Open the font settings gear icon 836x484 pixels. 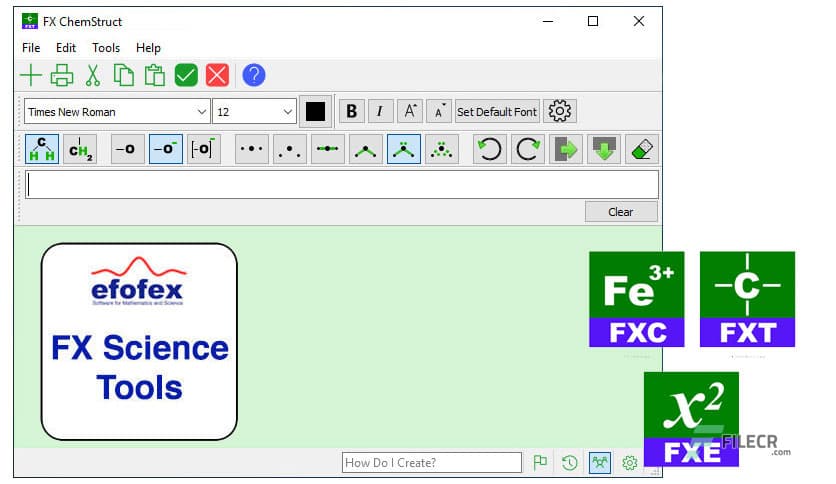tap(560, 111)
